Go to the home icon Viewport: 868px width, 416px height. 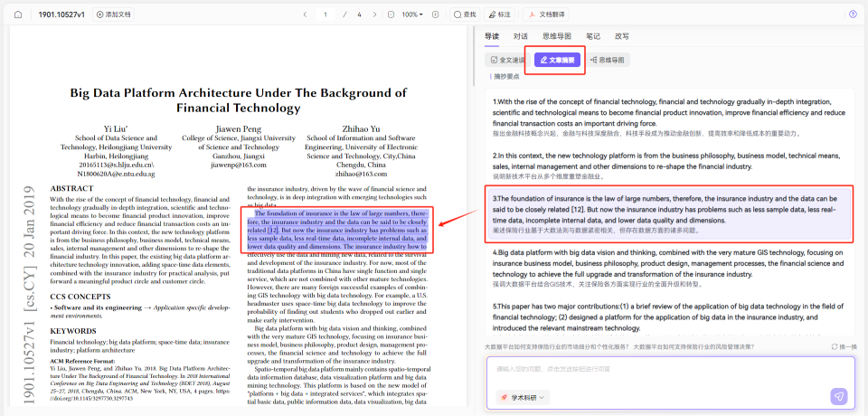coord(18,14)
